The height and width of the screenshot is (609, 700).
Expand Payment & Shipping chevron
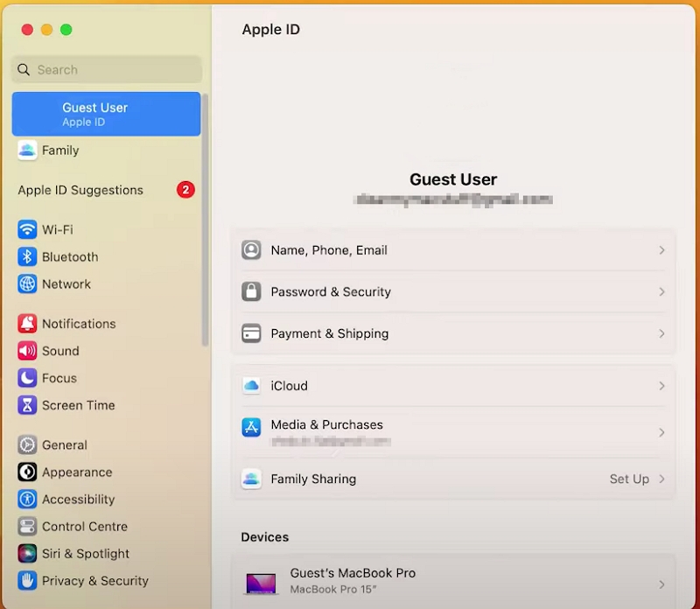[x=662, y=334]
